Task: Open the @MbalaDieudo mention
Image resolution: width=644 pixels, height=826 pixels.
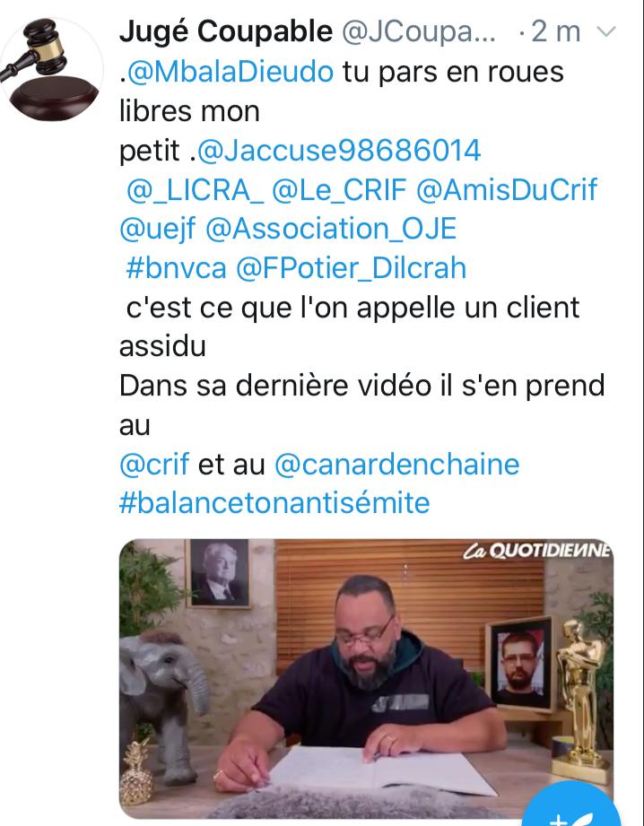Action: [231, 72]
